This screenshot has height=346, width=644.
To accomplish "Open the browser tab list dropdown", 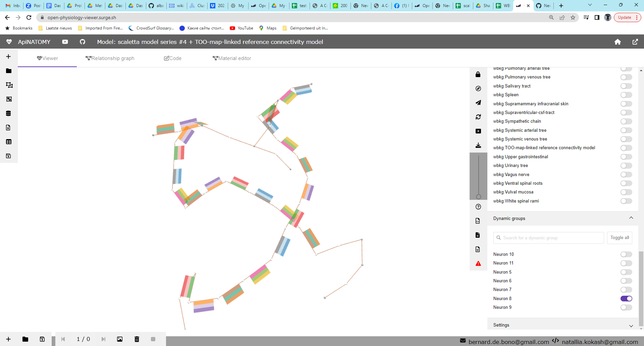I will (x=589, y=5).
